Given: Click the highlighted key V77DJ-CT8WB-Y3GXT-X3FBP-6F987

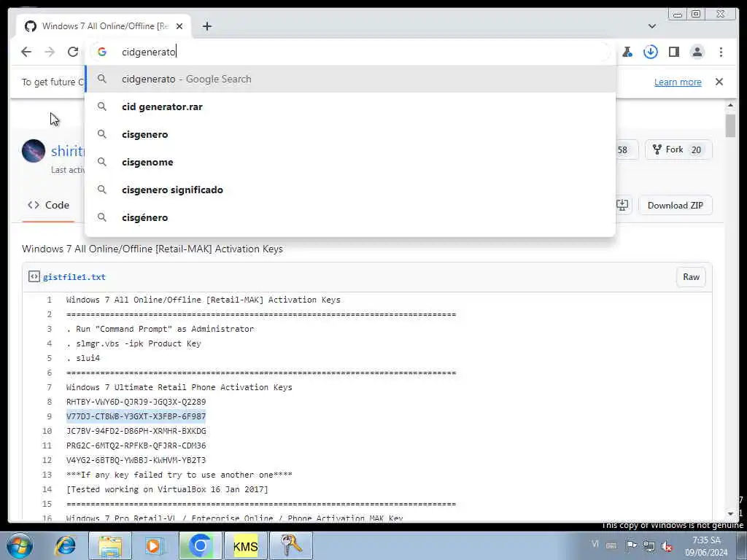Looking at the screenshot, I should pyautogui.click(x=136, y=416).
